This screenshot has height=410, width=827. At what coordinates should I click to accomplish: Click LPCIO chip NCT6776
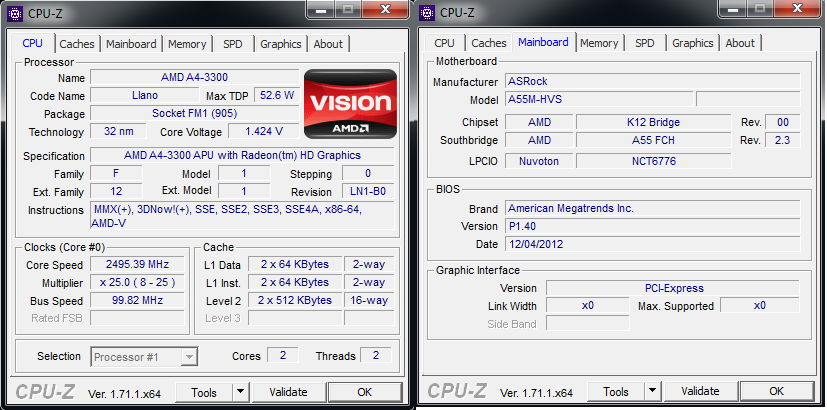[653, 161]
